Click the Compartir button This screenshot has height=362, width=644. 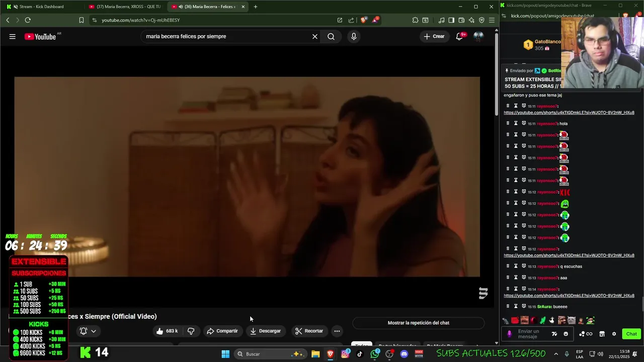pyautogui.click(x=222, y=331)
